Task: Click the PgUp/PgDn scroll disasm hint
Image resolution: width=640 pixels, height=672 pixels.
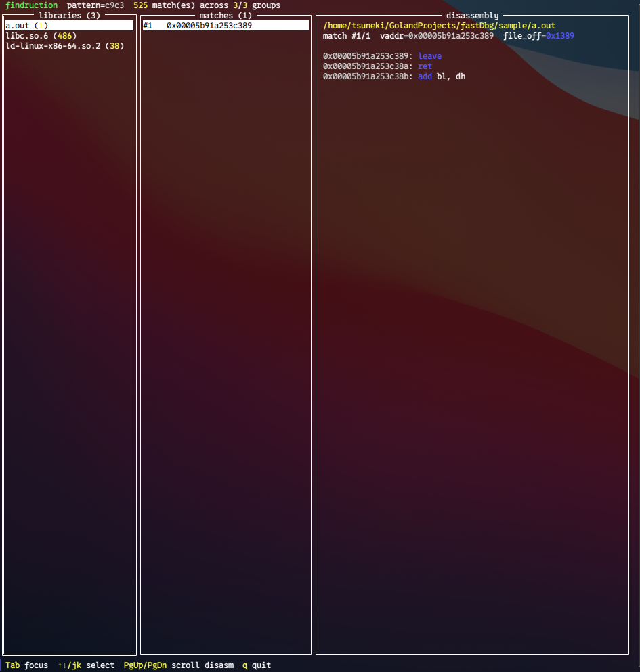Action: click(x=179, y=665)
